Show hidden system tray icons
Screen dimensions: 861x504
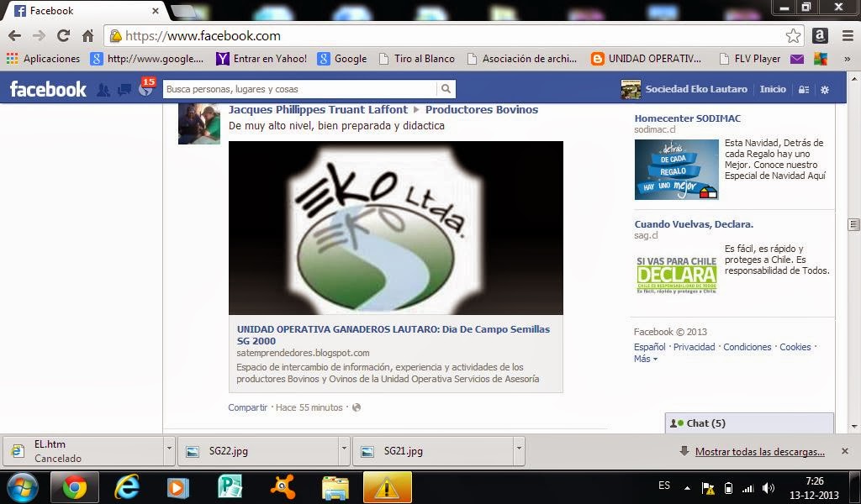(687, 488)
